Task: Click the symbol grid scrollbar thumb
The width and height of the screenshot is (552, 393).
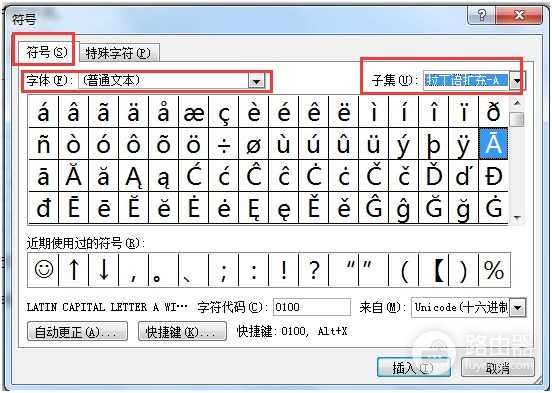Action: [x=517, y=119]
